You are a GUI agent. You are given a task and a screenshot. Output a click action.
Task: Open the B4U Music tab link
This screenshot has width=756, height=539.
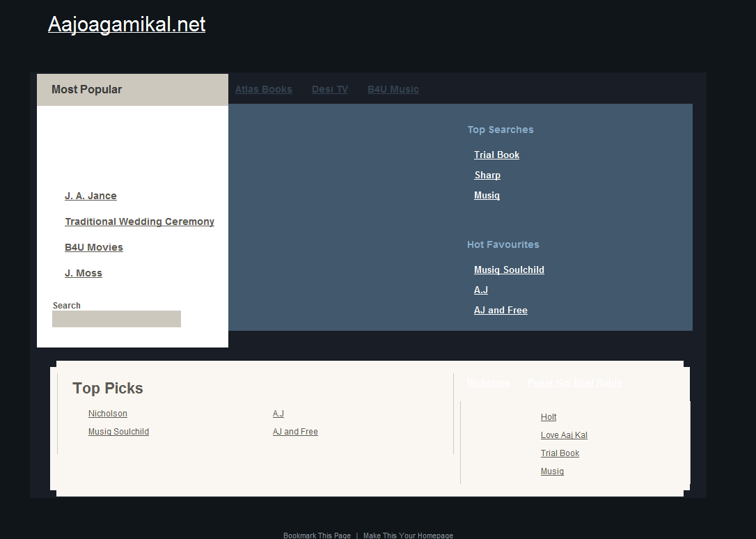point(393,89)
